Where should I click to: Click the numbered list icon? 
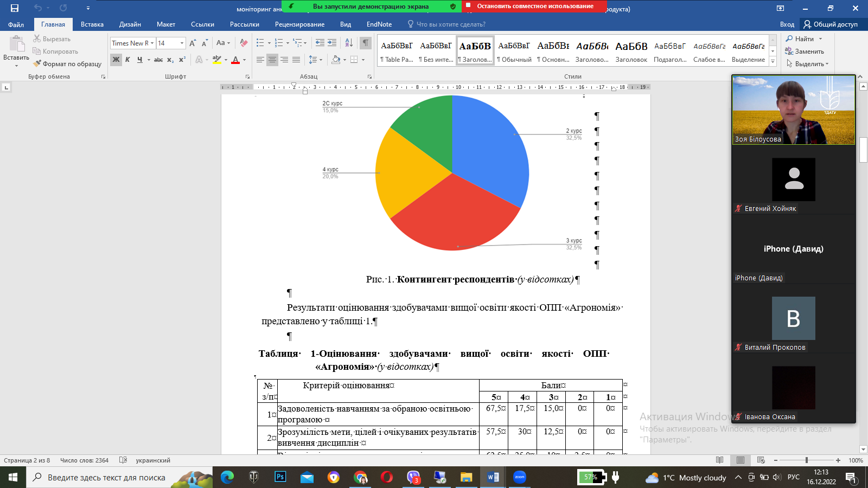point(279,43)
